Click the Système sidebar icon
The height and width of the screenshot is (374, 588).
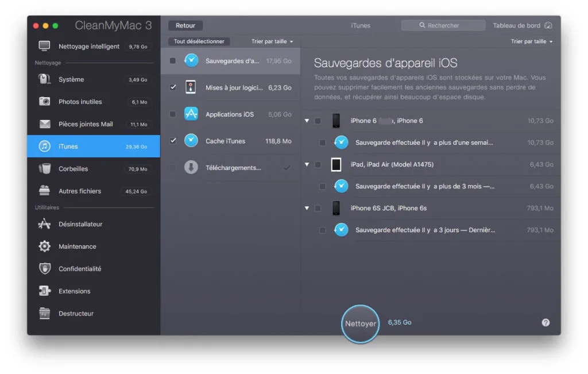[x=44, y=79]
